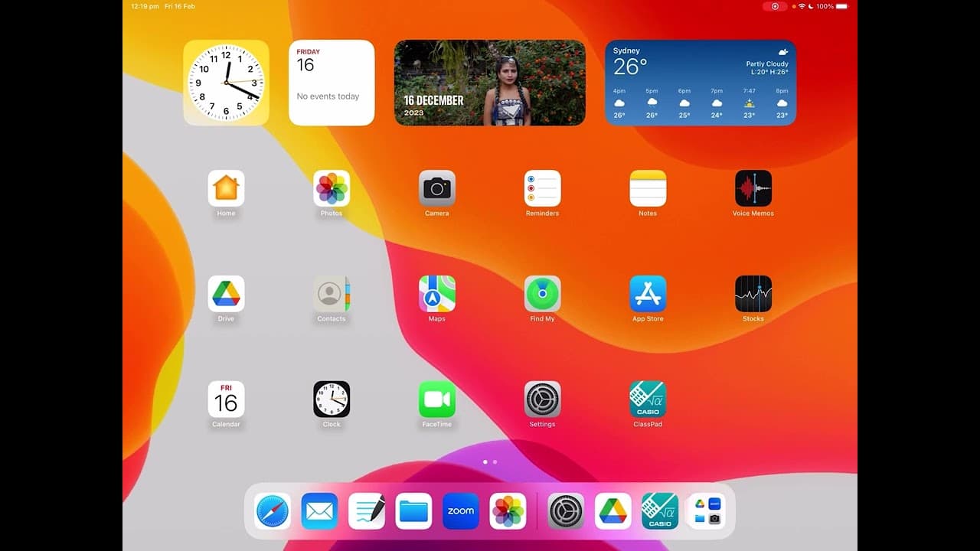Open Settings from the dock's recent apps
This screenshot has height=551, width=980.
pos(567,511)
